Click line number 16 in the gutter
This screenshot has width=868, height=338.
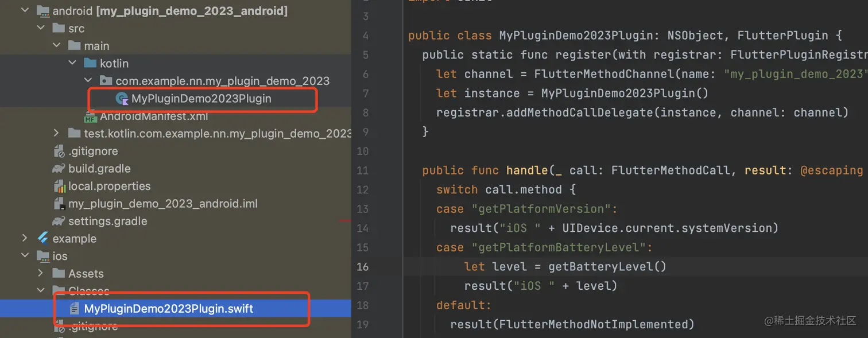click(x=362, y=266)
